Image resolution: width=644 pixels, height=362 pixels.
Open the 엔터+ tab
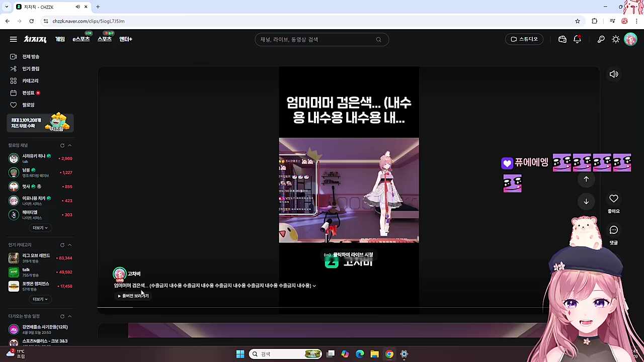(126, 39)
